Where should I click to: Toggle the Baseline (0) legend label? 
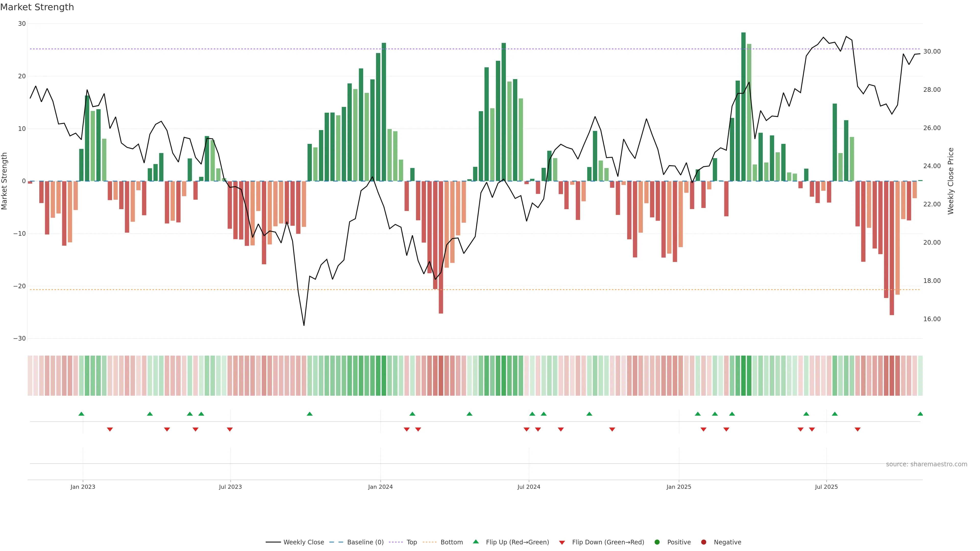(365, 542)
